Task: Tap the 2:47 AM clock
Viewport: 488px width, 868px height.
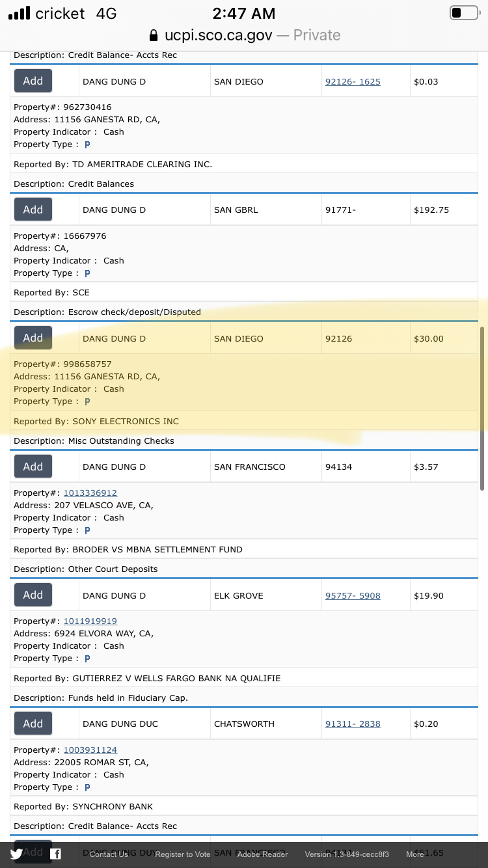Action: (x=244, y=13)
